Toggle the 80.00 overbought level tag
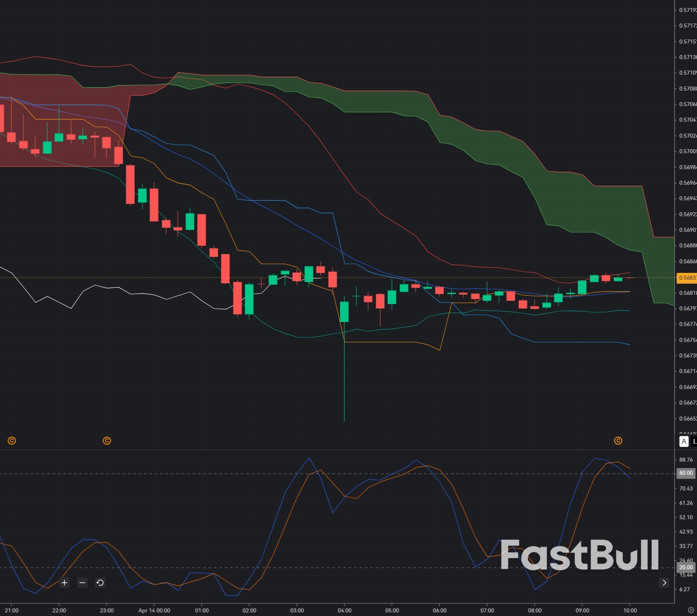This screenshot has width=697, height=616. [x=685, y=473]
